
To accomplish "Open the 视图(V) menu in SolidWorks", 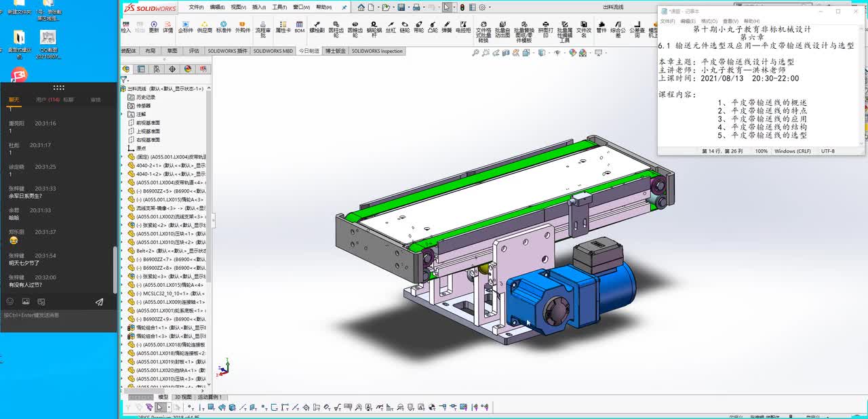I will pos(238,7).
